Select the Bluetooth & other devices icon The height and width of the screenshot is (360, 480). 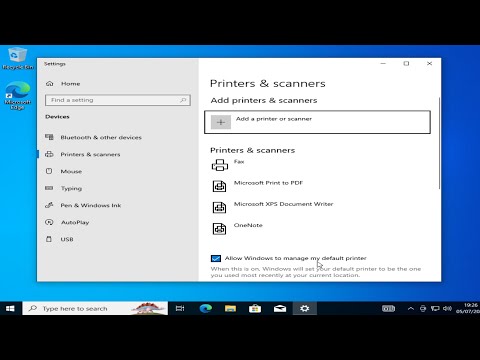pos(49,137)
